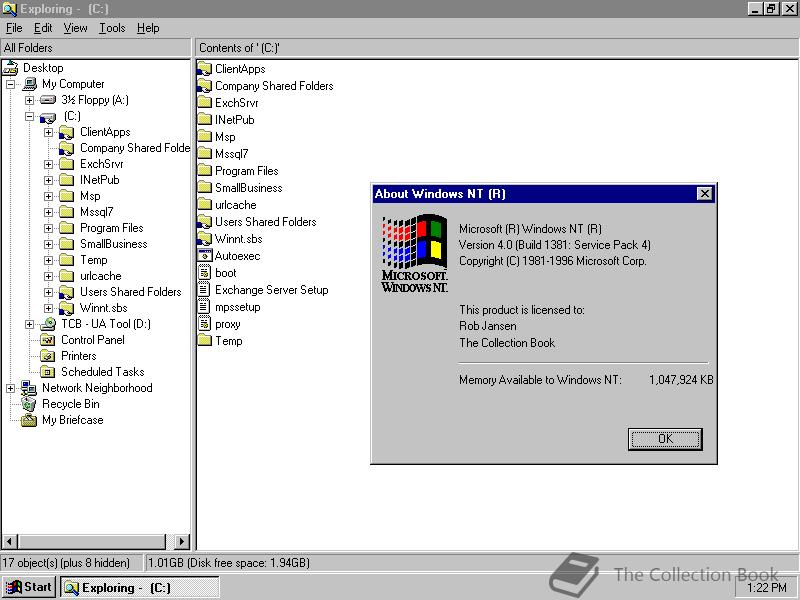Select the proxy file icon
Screen dimensions: 800x600
(x=205, y=324)
